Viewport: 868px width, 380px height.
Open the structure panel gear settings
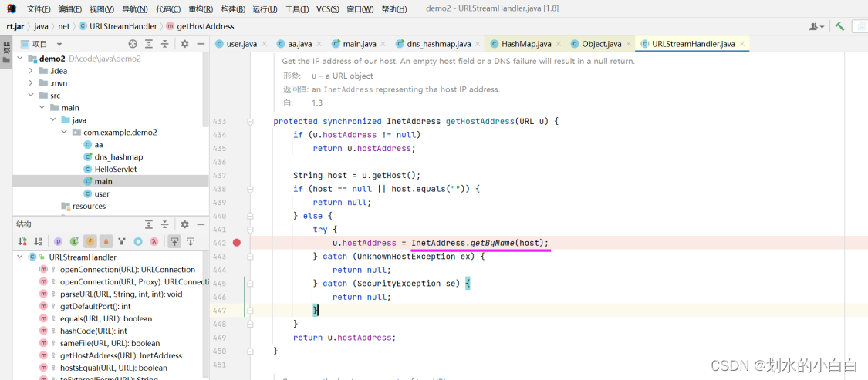(x=185, y=224)
